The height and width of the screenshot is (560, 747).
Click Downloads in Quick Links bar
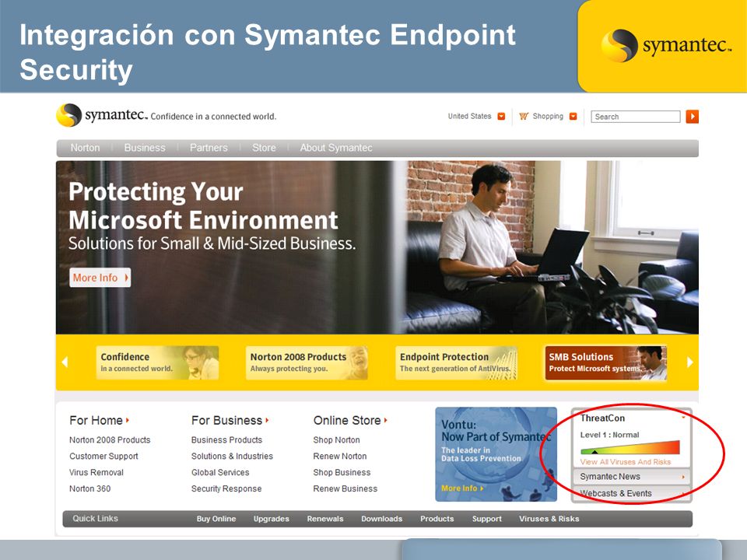point(381,519)
